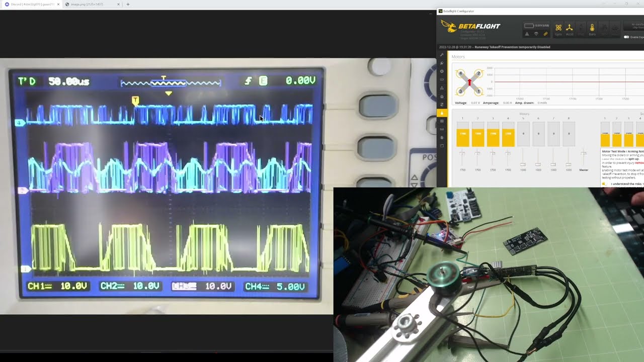Open the Ports plug icon in Betaflight sidebar
Screen dimensions: 644x362
pyautogui.click(x=442, y=63)
